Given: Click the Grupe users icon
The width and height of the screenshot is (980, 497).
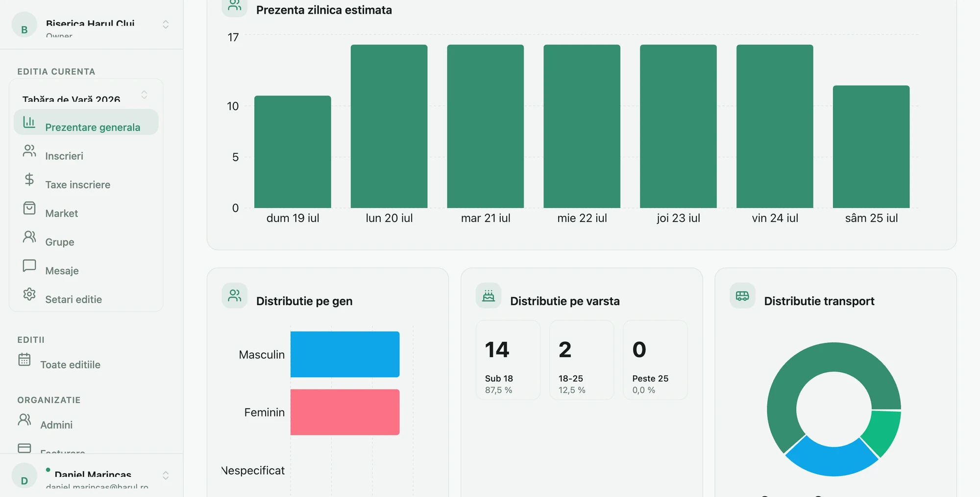Looking at the screenshot, I should point(29,237).
